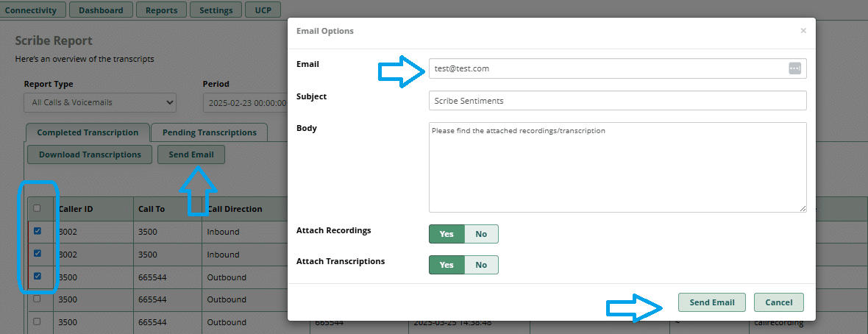Image resolution: width=868 pixels, height=334 pixels.
Task: Click inside the Body text area
Action: tap(617, 167)
